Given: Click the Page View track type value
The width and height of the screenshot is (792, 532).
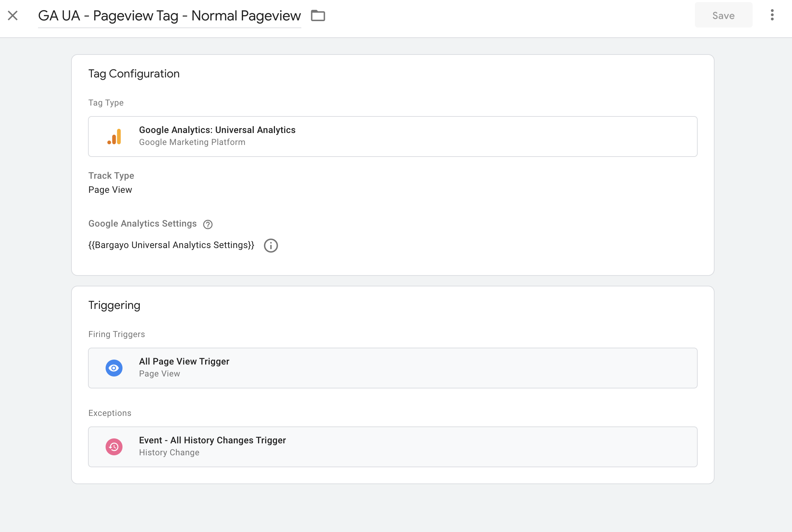Looking at the screenshot, I should pyautogui.click(x=110, y=190).
